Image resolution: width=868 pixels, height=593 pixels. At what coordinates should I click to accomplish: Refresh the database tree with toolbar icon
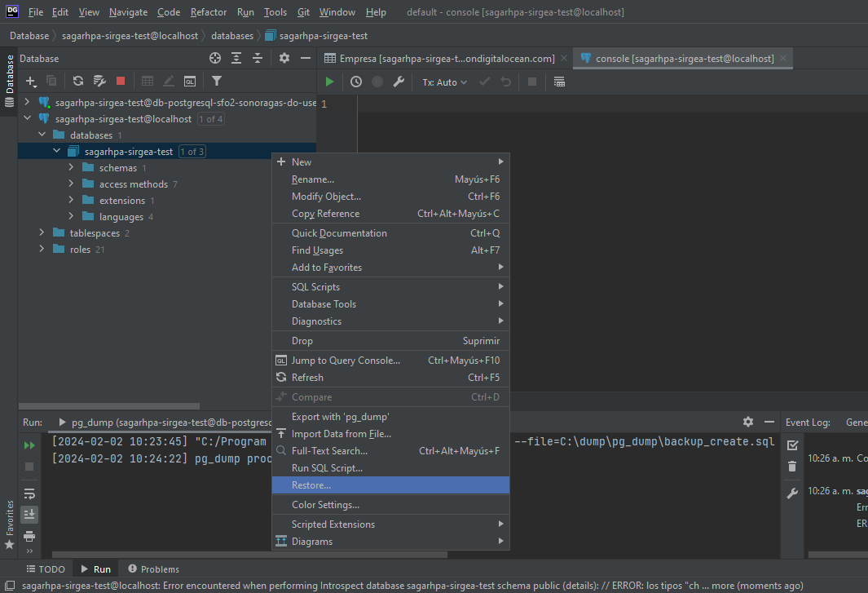[x=78, y=81]
